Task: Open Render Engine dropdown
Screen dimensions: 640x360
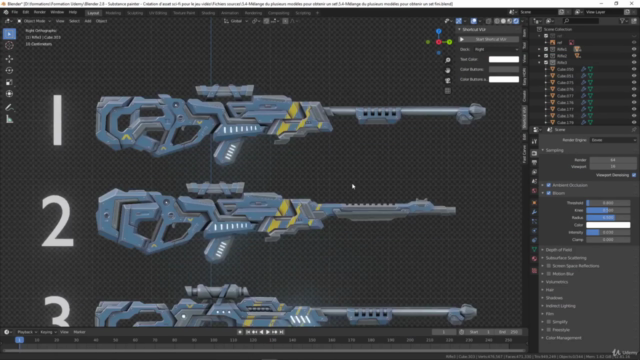Action: pos(613,140)
